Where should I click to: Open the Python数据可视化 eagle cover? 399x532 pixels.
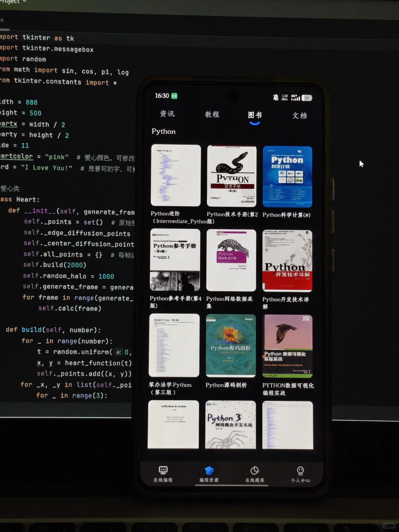pyautogui.click(x=287, y=347)
